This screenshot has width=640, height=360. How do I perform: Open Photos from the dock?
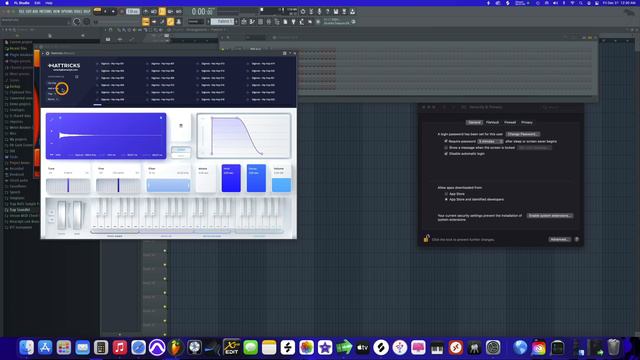pos(307,348)
